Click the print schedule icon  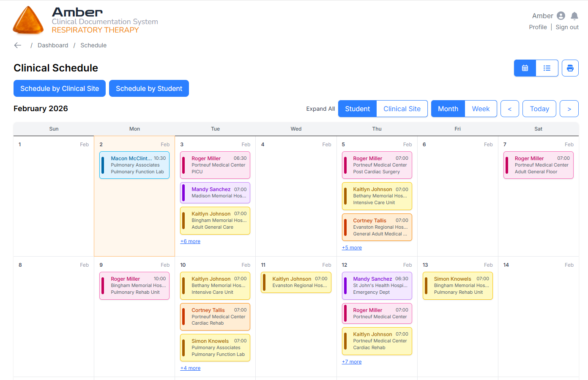click(x=570, y=68)
